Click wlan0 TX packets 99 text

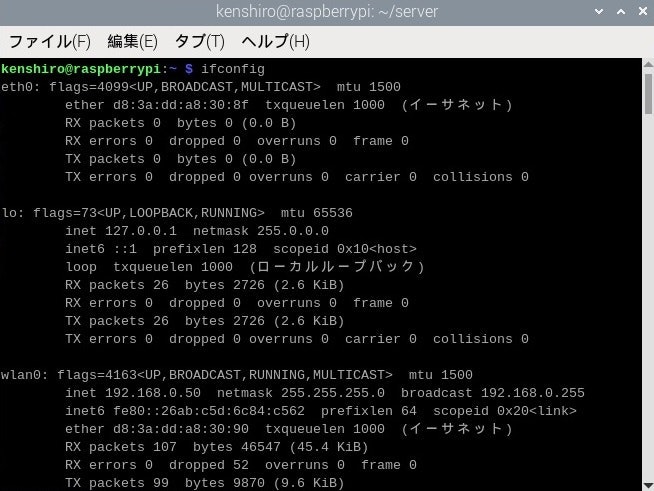point(117,483)
